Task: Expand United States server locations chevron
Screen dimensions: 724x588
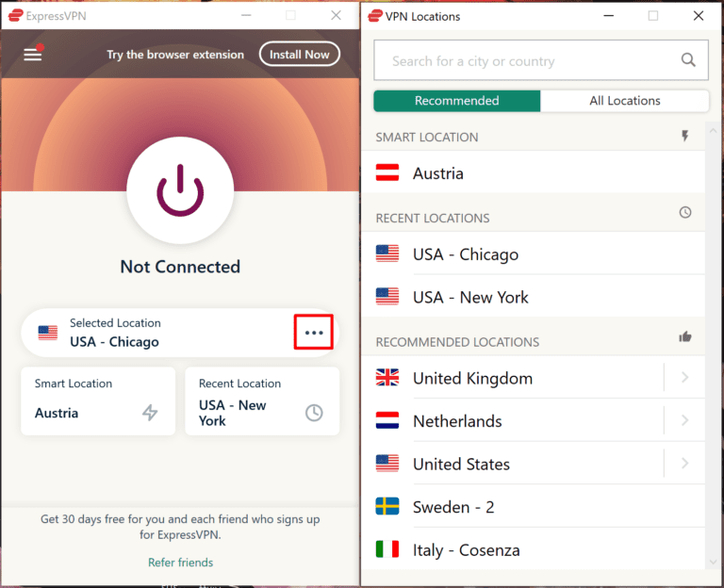Action: (684, 465)
